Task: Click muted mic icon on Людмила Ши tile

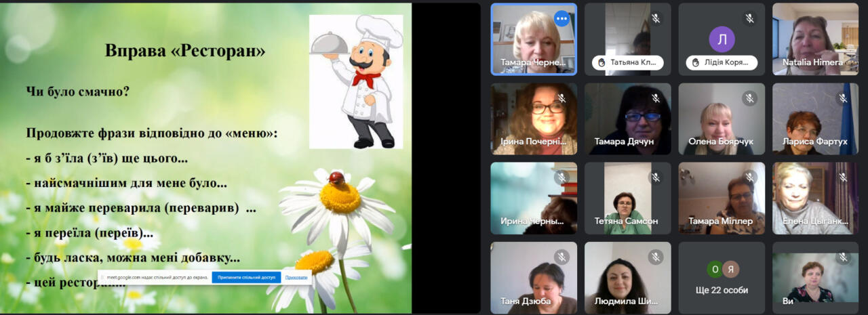Action: pyautogui.click(x=656, y=257)
